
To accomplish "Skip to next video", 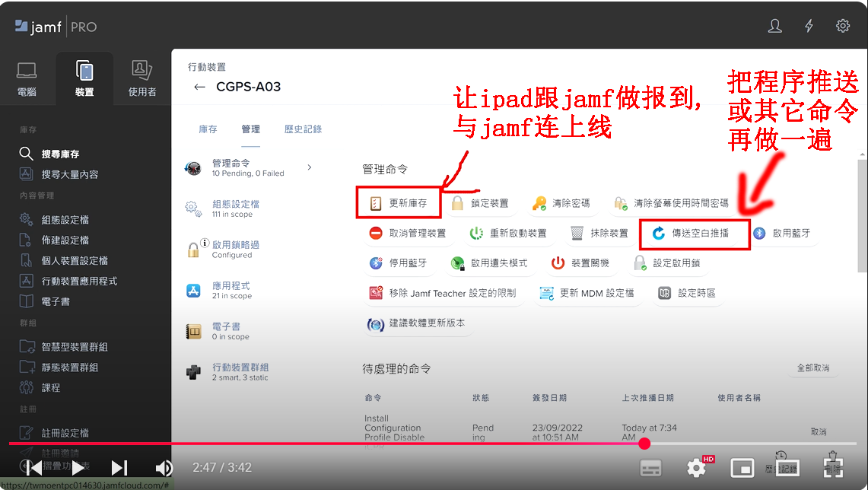I will click(x=119, y=468).
